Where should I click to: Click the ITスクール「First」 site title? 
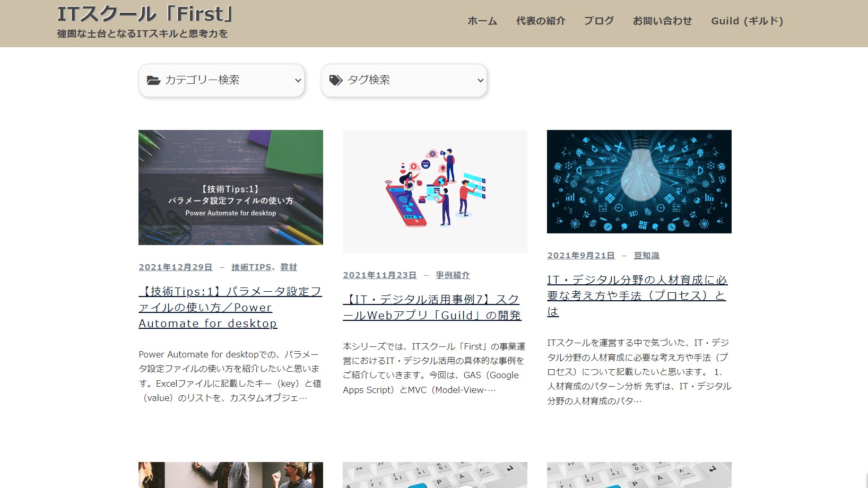(x=145, y=14)
